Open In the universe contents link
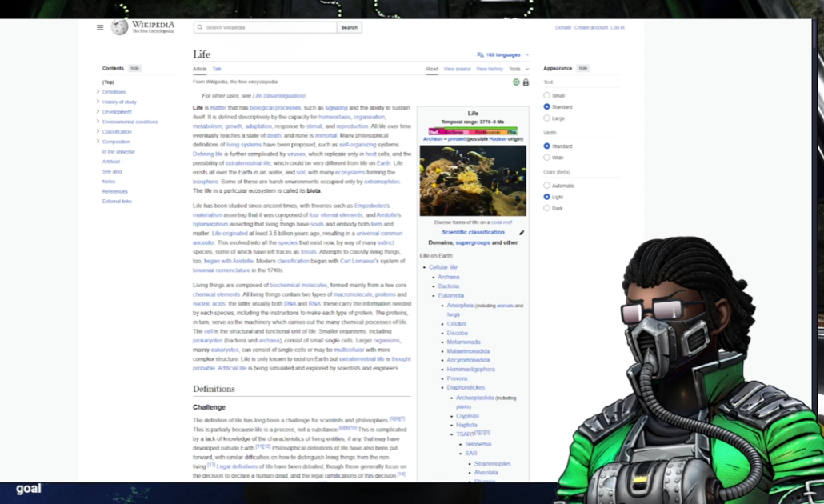The image size is (824, 504). click(x=118, y=151)
